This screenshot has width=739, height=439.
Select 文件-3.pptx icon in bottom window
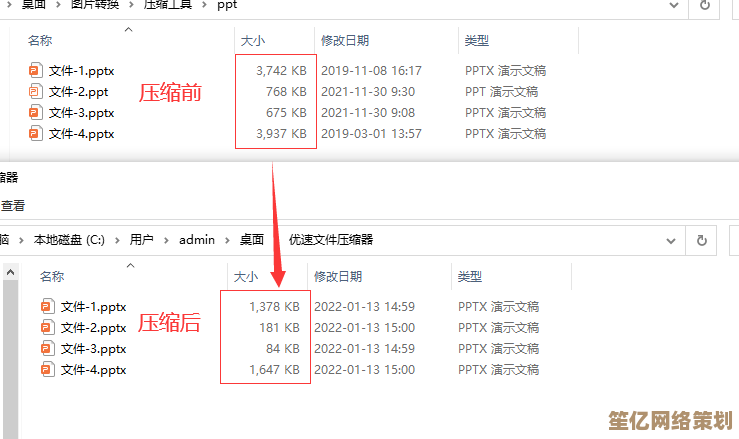(x=47, y=349)
